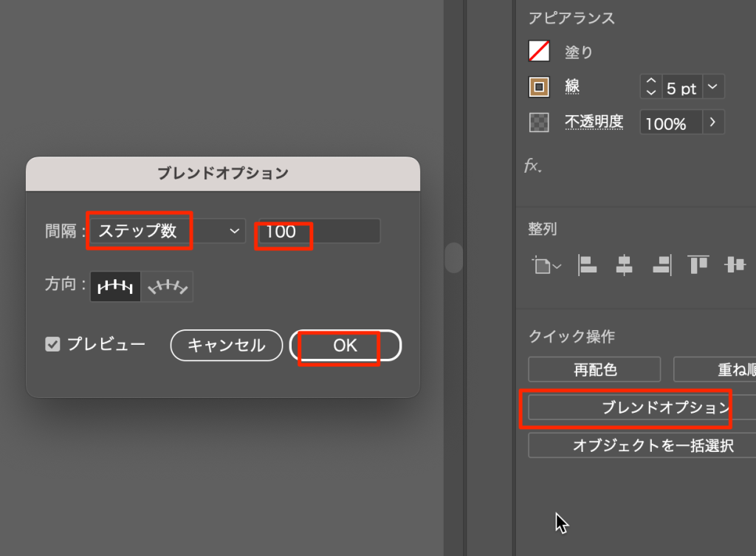Expand the opacity options chevron
Viewport: 756px width, 556px height.
pos(712,123)
